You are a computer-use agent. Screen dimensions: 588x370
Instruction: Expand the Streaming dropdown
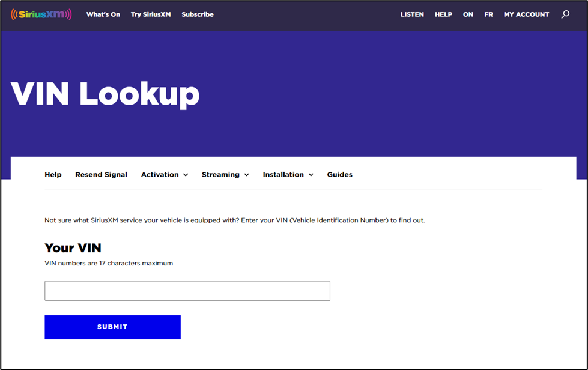tap(225, 175)
